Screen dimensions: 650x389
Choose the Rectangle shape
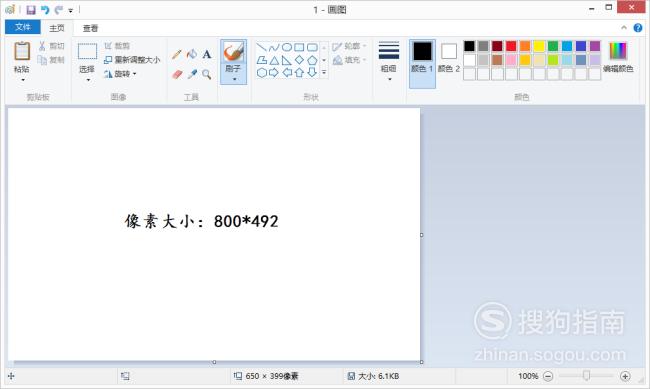(x=299, y=47)
